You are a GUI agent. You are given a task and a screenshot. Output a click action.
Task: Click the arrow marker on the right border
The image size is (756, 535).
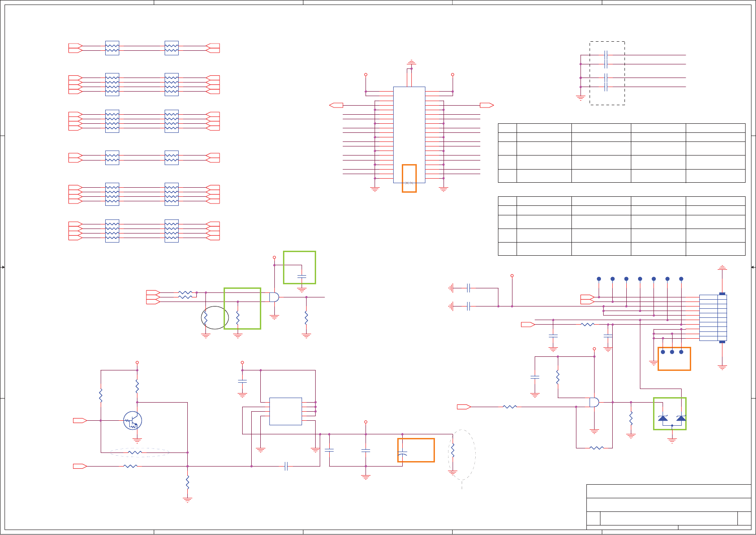tap(753, 267)
